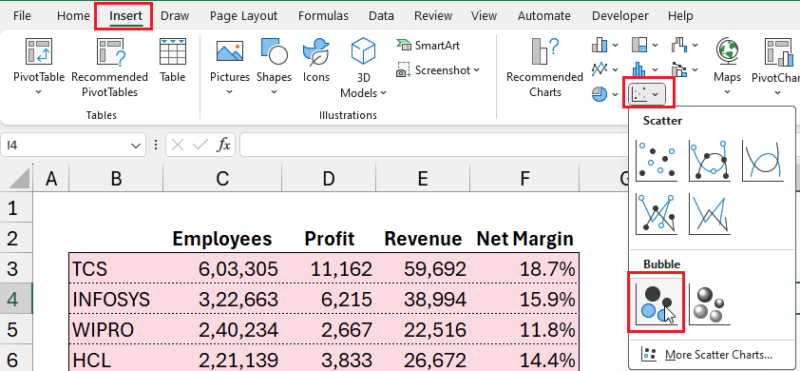Choose Scatter with Smooth Lines
Viewport: 800px width, 371px height.
763,161
